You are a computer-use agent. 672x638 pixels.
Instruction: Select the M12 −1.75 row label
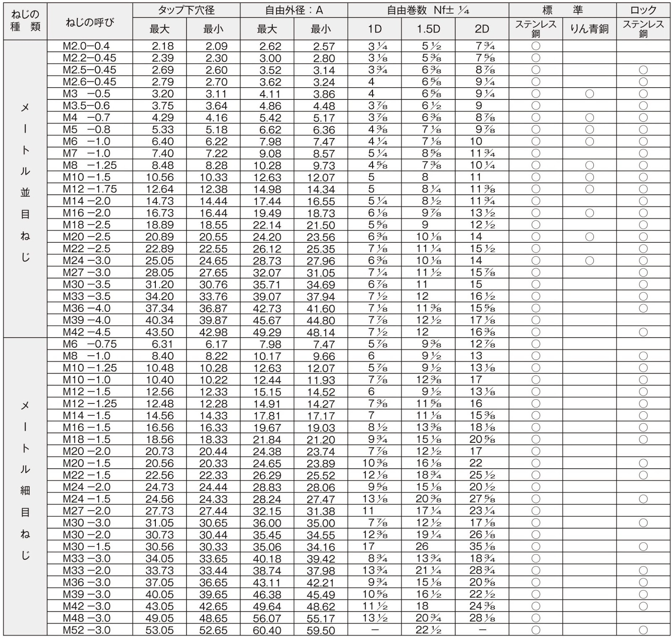(89, 189)
